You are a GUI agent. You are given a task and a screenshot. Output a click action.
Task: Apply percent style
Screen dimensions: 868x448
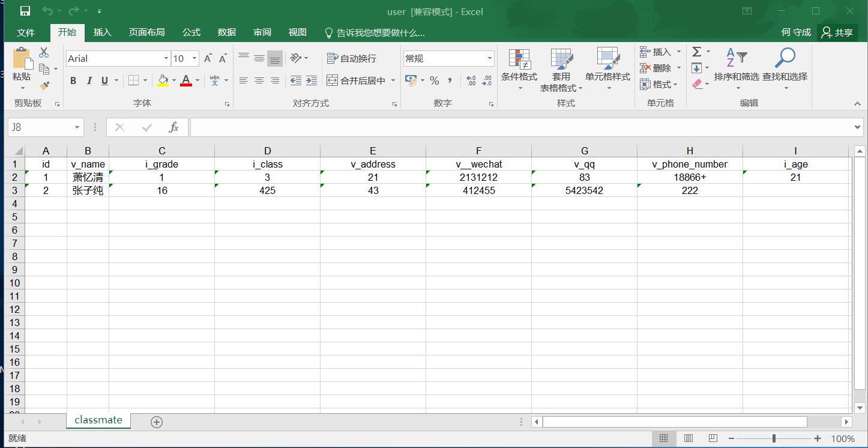435,80
